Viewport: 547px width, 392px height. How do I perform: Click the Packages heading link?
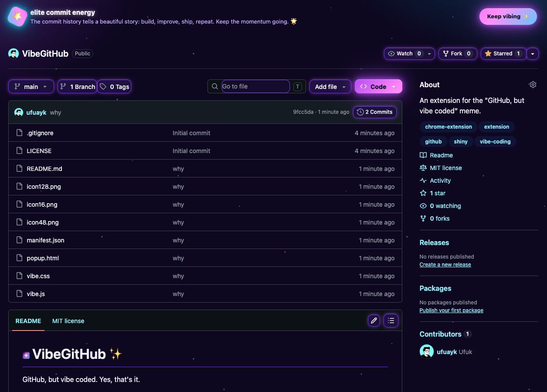tap(435, 288)
